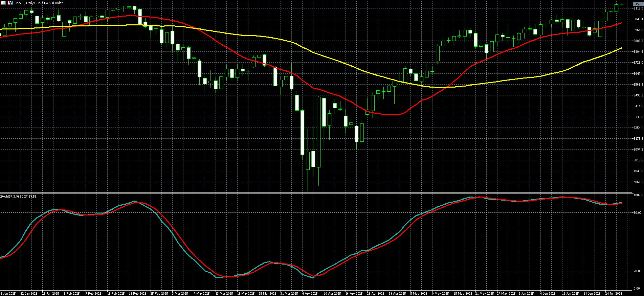The image size is (644, 296).
Task: Click the Stoch(37,3,9) indicator label
Action: [x=18, y=196]
